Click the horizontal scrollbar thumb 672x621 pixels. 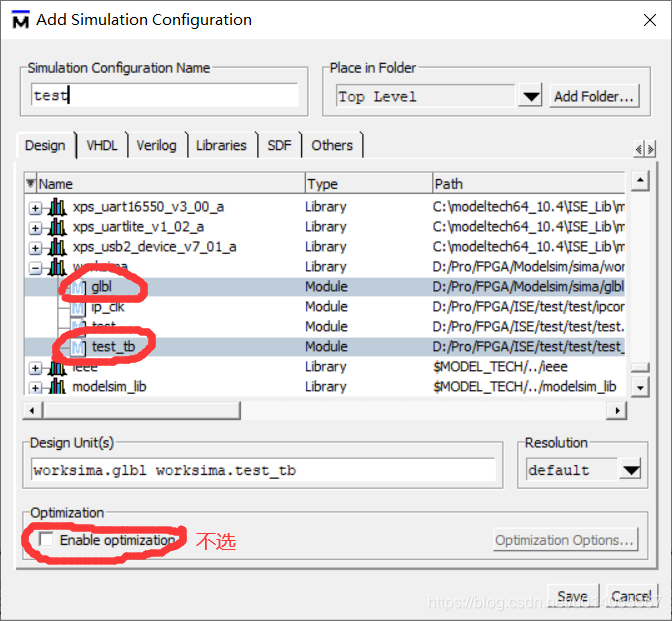[141, 411]
